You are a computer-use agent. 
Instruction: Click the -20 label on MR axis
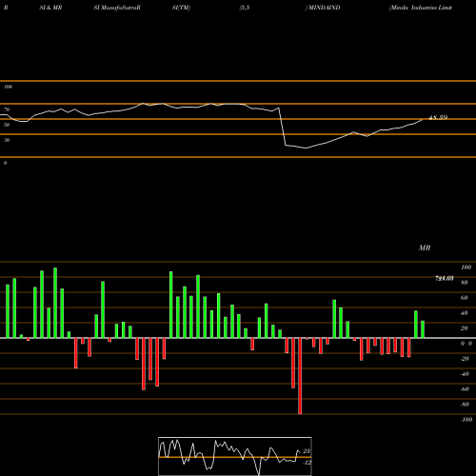(465, 359)
